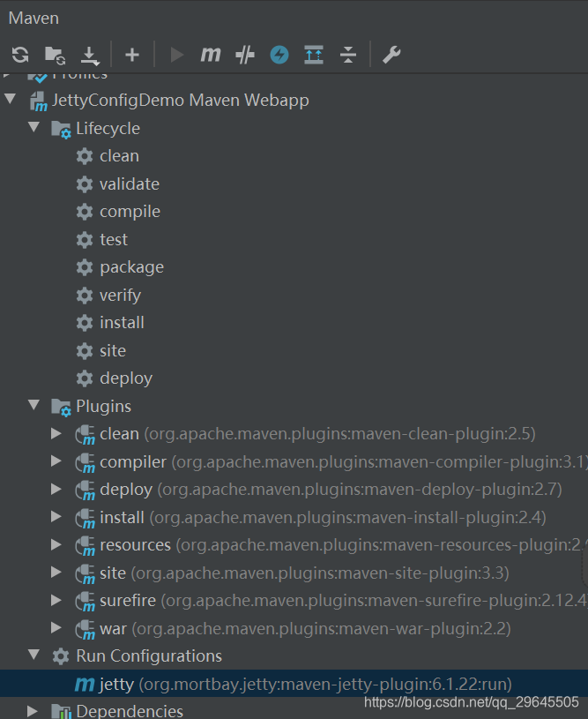Viewport: 588px width, 719px height.
Task: Click Expand All toolbar icon
Action: coord(314,55)
